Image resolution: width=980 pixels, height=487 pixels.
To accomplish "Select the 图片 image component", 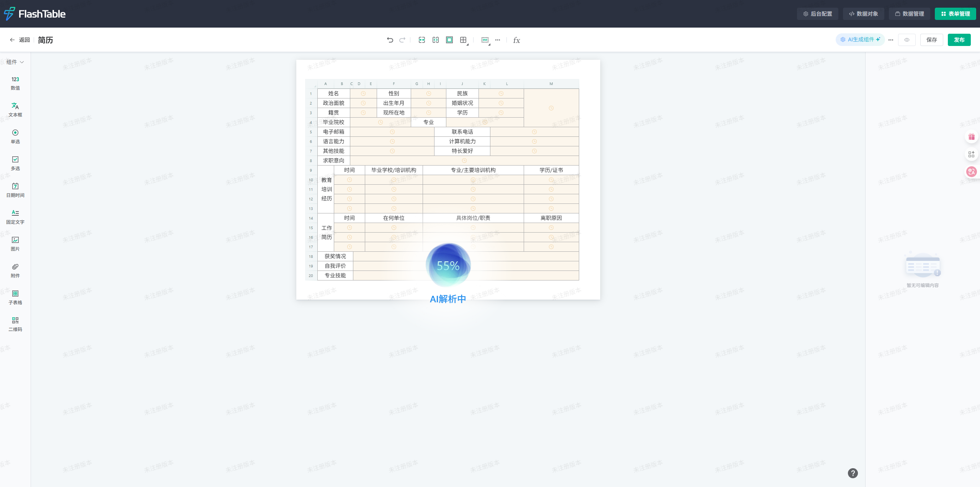I will tap(15, 243).
